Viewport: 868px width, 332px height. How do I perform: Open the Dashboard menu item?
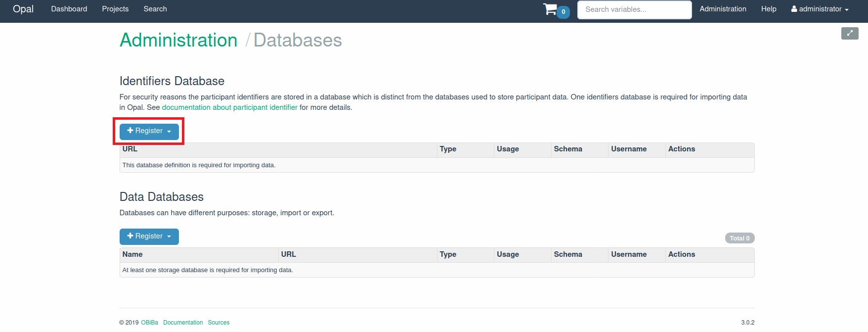tap(69, 9)
